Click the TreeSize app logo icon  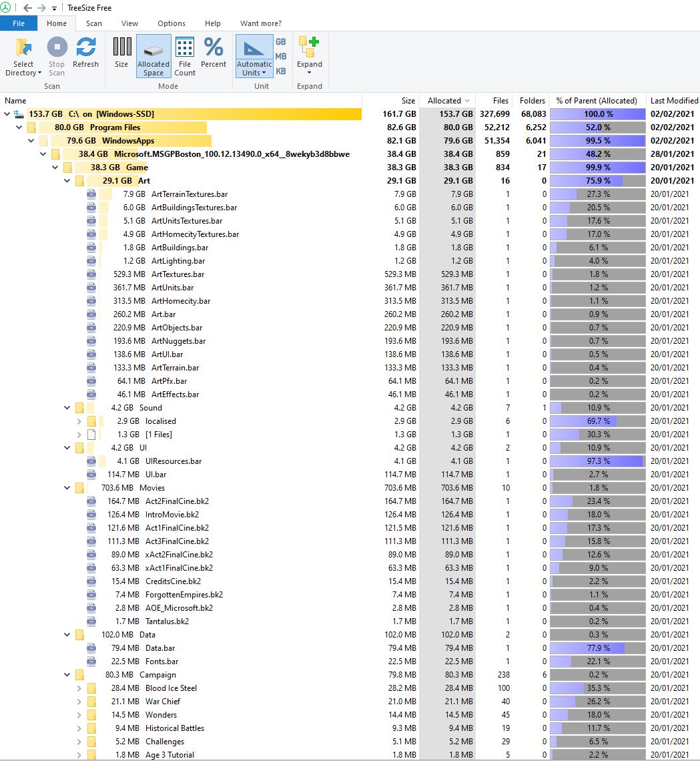tap(5, 8)
